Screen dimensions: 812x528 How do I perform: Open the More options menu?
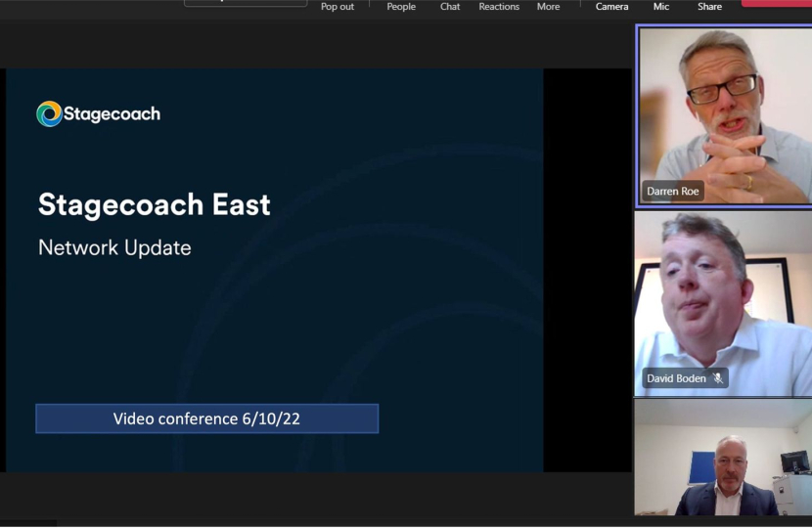point(548,7)
